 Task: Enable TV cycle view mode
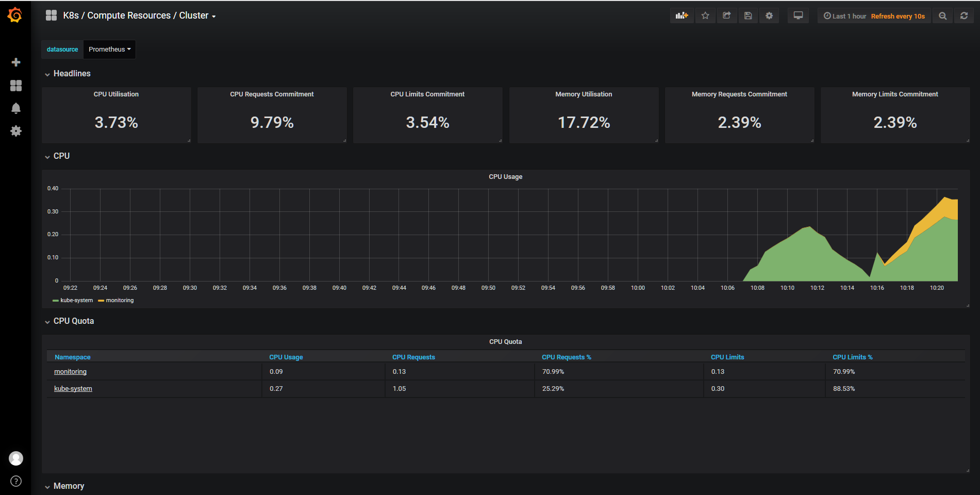[x=798, y=15]
